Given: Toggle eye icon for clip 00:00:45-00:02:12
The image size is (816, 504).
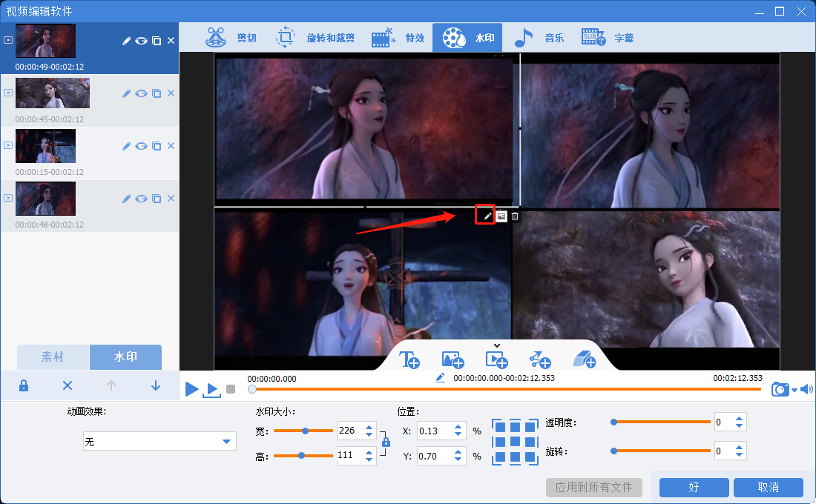Looking at the screenshot, I should coord(141,93).
